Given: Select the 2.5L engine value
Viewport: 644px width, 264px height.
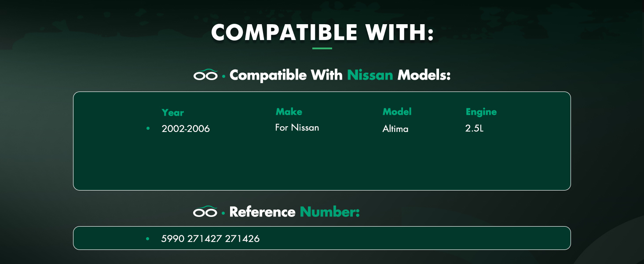Looking at the screenshot, I should click(474, 129).
